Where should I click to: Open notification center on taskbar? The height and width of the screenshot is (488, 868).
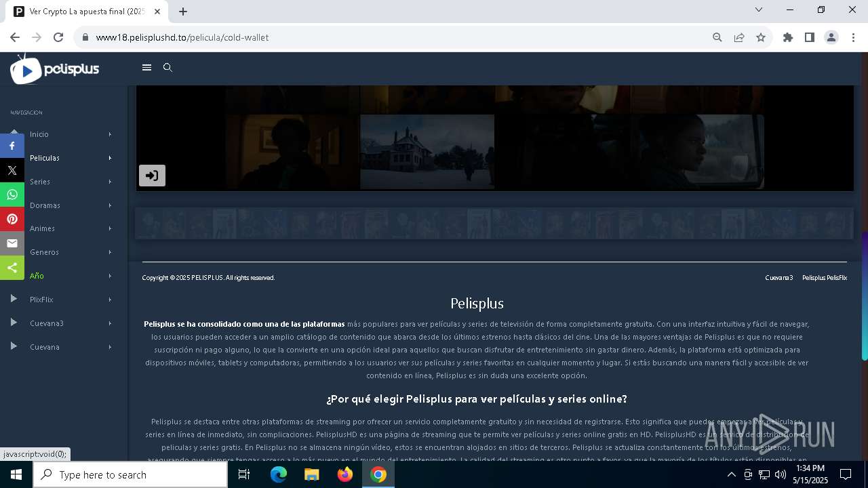846,474
